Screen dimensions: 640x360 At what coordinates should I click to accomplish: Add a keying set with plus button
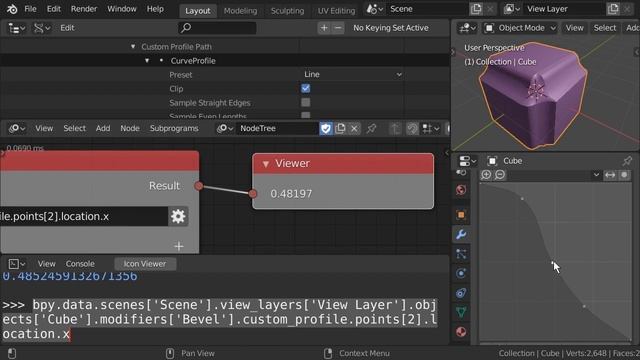coord(324,28)
